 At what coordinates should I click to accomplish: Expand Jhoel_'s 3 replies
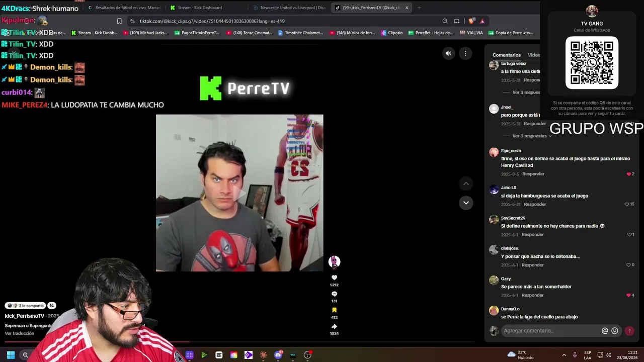tap(532, 136)
